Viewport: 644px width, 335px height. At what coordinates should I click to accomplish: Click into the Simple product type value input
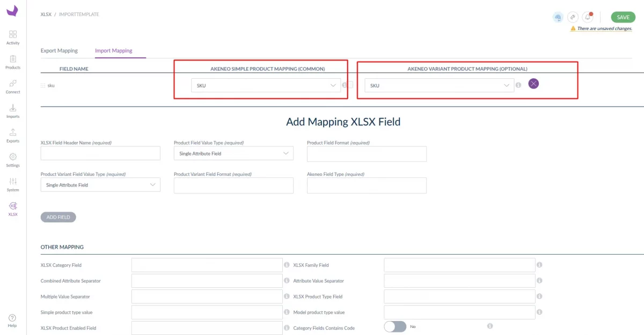(x=207, y=312)
